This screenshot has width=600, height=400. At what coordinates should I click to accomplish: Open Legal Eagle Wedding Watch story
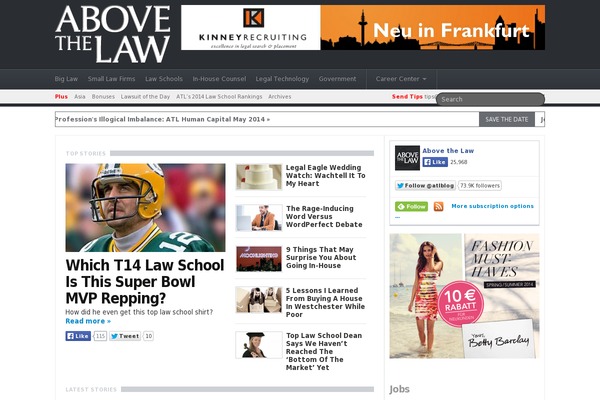coord(325,176)
